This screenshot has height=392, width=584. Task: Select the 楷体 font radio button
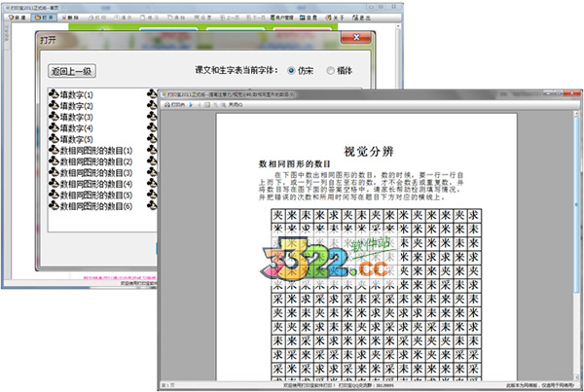point(333,70)
